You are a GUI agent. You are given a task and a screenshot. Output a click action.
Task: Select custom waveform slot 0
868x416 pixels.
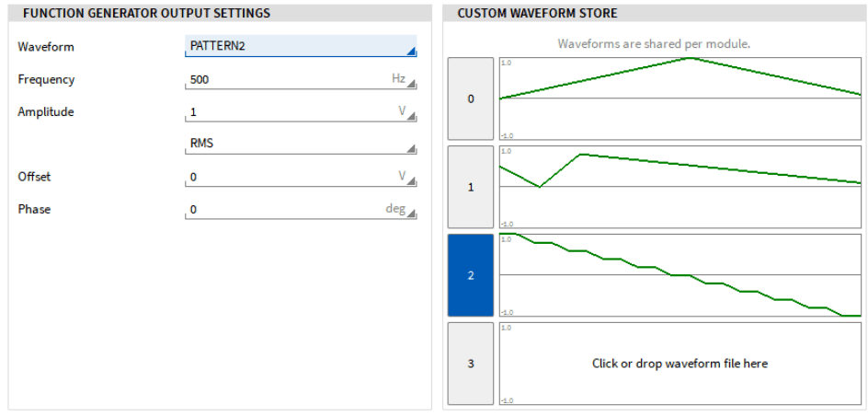pos(471,98)
